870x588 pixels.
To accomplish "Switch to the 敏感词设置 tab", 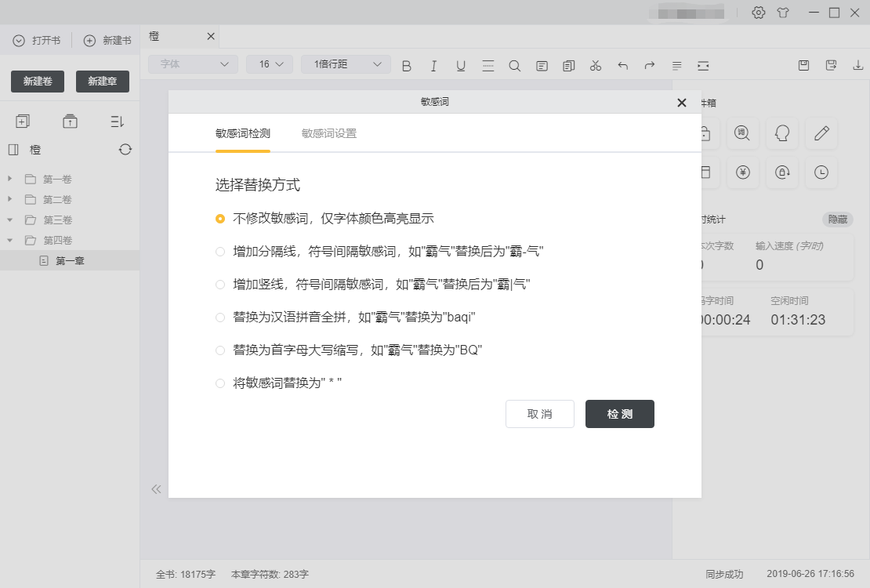I will point(329,133).
